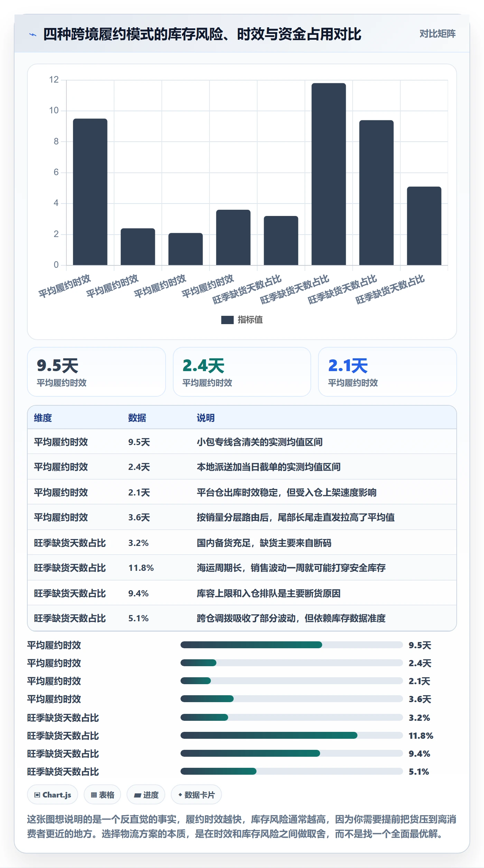Select the cell 按销量分层路由后，尾部长尾走直发拉高了平均值
The height and width of the screenshot is (868, 484).
(296, 517)
